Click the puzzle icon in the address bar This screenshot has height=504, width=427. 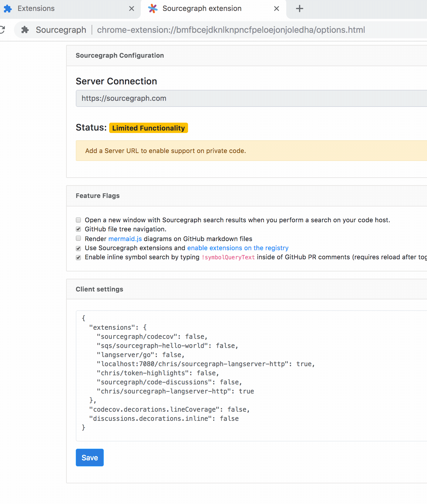pos(25,30)
